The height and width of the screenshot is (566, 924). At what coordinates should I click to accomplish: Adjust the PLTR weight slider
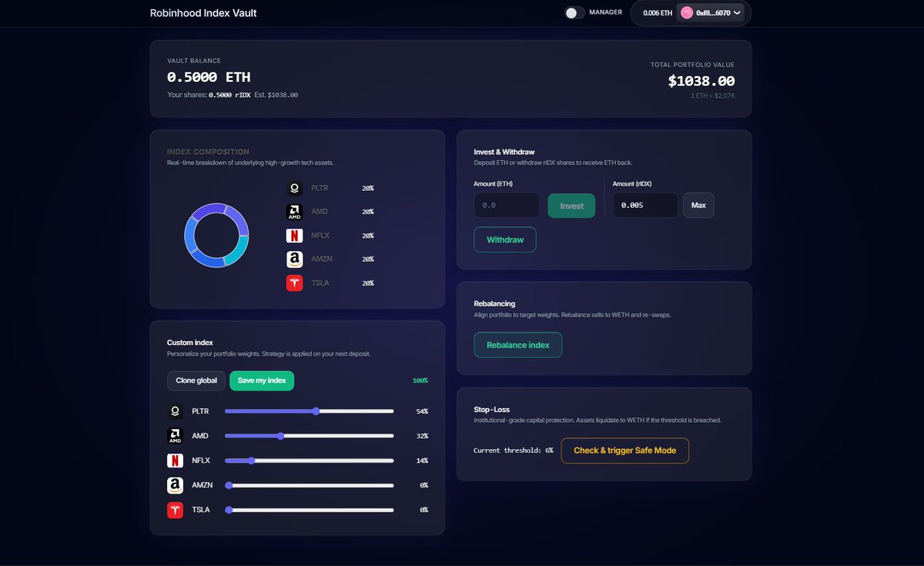coord(310,411)
